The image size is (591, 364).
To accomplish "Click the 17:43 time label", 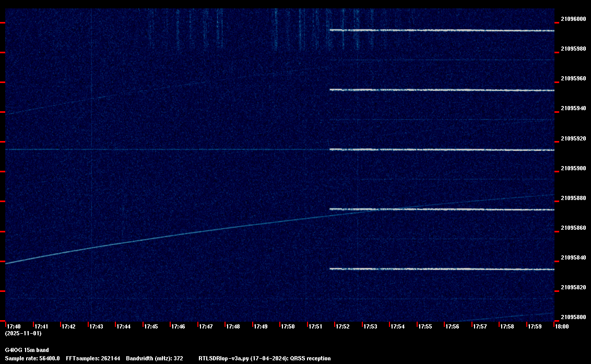I will [x=96, y=326].
